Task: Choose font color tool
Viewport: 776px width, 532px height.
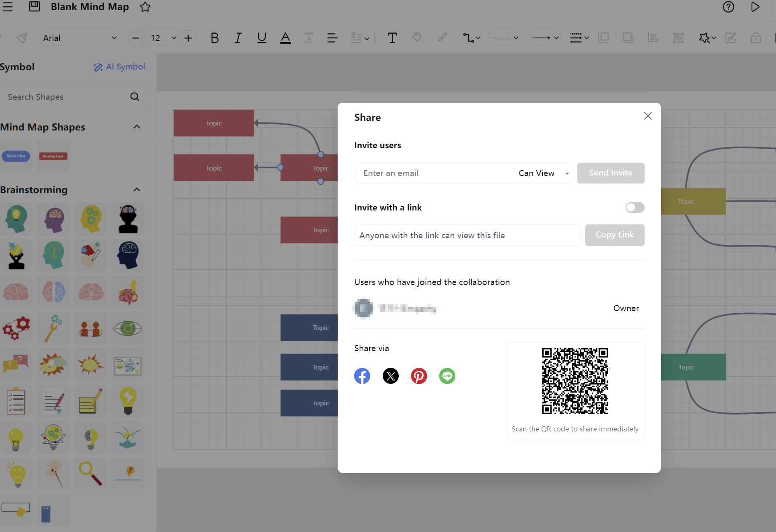Action: coord(285,38)
